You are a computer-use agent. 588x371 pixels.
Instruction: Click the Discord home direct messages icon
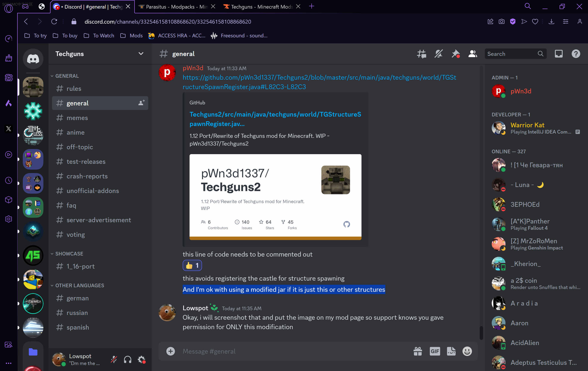(33, 59)
